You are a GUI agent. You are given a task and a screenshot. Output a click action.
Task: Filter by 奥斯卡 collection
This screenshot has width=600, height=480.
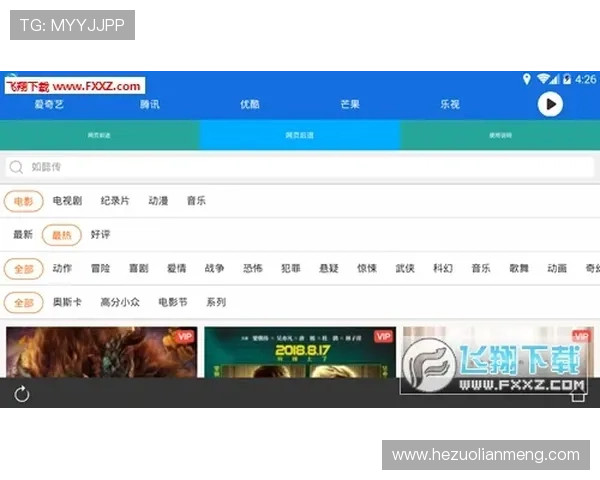67,302
